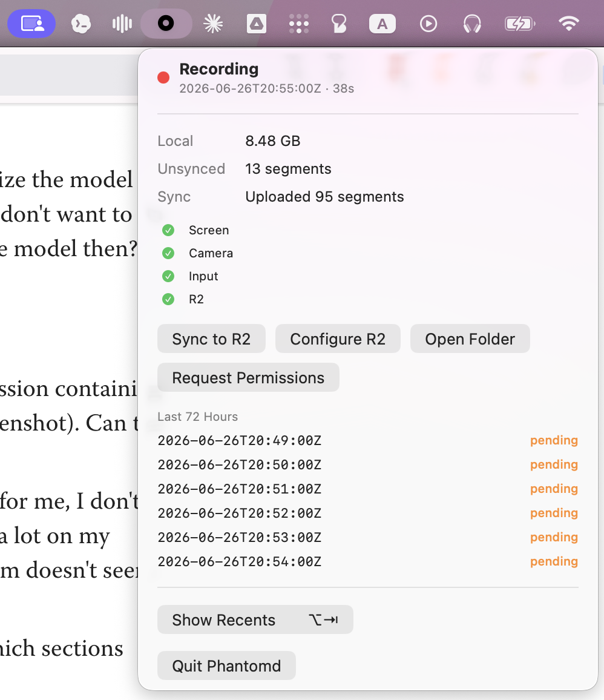Viewport: 604px width, 700px height.
Task: Select segment 2026-06-26T20:54:00Z
Action: [x=240, y=561]
